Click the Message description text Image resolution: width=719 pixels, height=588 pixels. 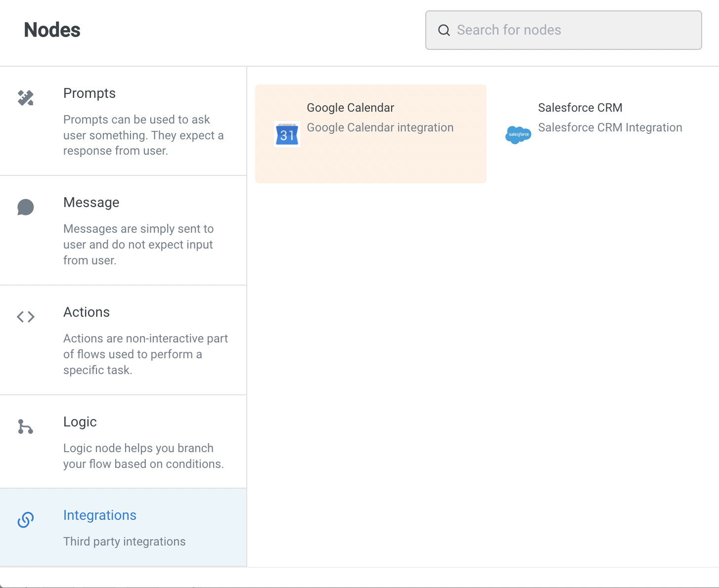(138, 245)
